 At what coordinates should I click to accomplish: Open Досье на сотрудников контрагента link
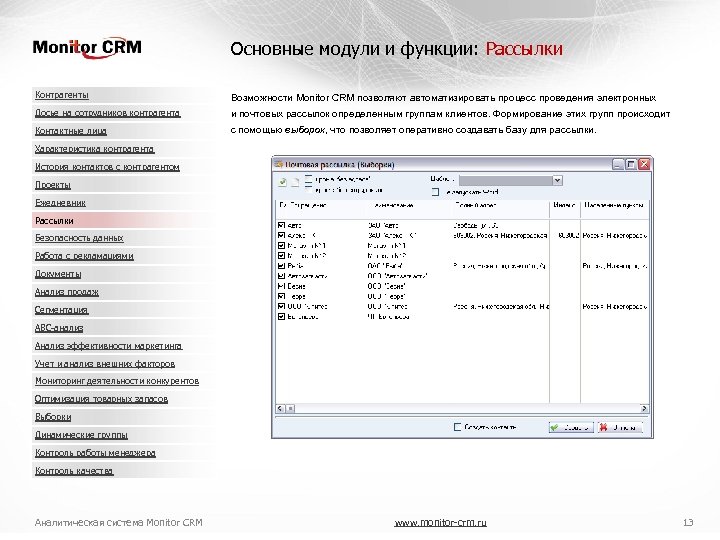tap(107, 113)
